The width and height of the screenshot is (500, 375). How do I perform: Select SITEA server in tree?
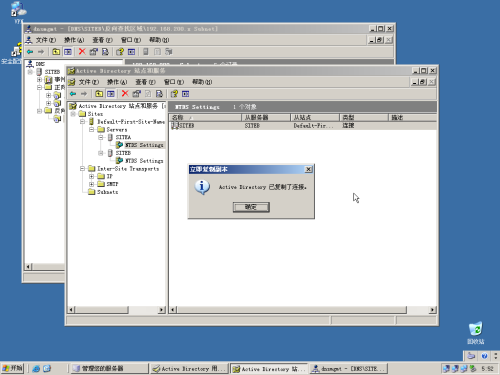(x=123, y=137)
